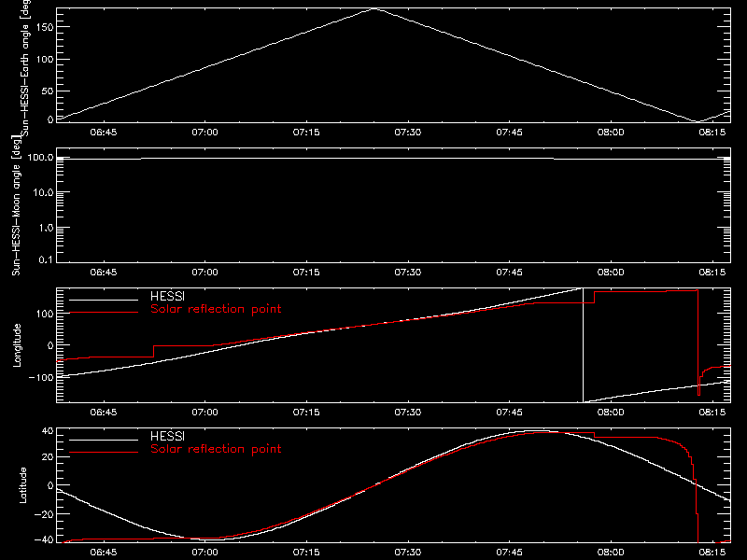Click the -20 tick on Latitude plot

44,514
